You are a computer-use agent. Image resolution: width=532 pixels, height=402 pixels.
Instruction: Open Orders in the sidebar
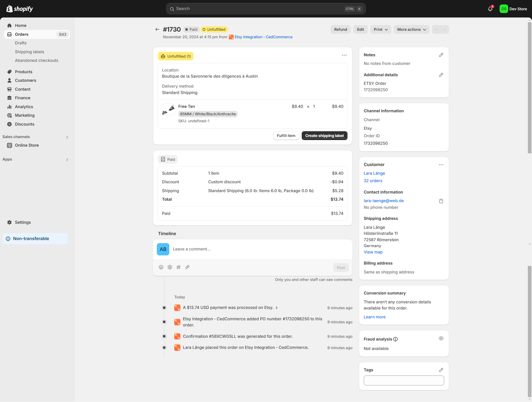click(x=37, y=34)
